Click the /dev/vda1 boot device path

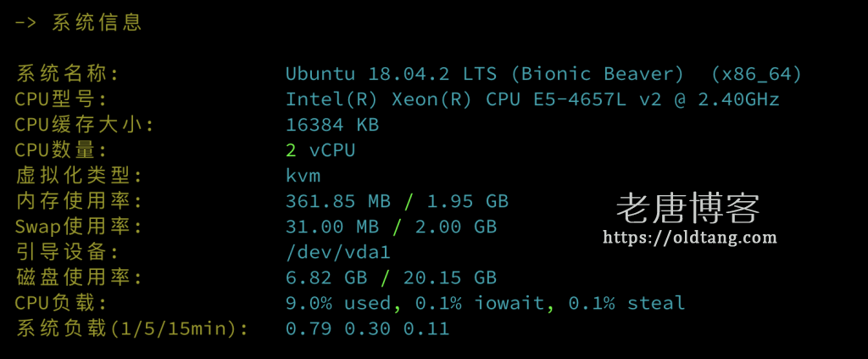point(338,252)
